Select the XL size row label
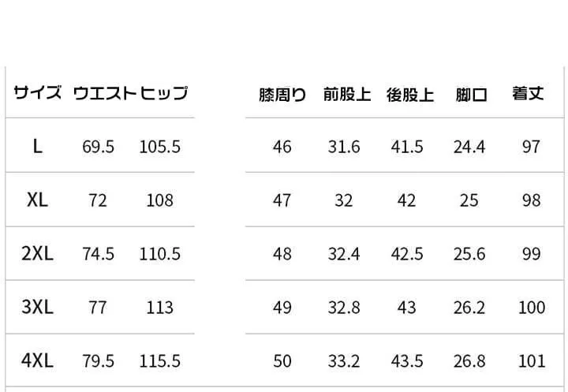The image size is (568, 392). click(37, 200)
